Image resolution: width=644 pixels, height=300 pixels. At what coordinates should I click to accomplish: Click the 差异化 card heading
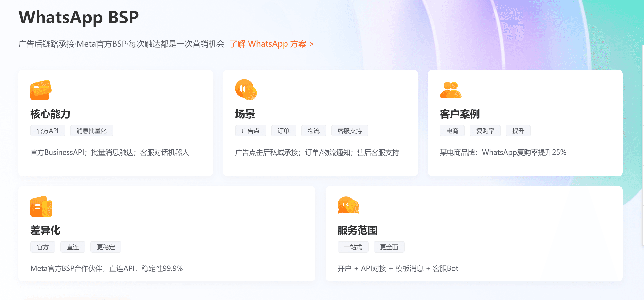coord(45,230)
